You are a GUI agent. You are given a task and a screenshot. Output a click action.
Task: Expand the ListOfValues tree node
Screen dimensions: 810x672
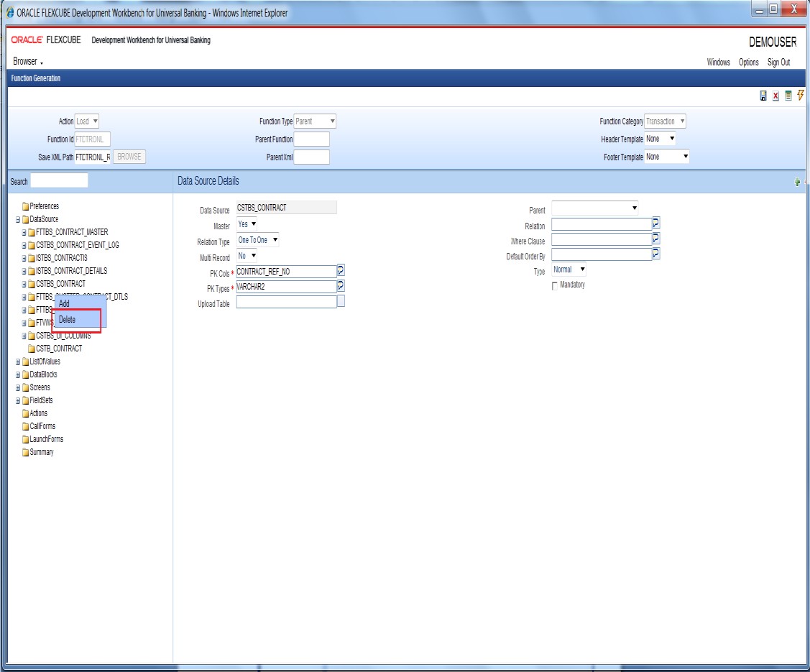[18, 362]
